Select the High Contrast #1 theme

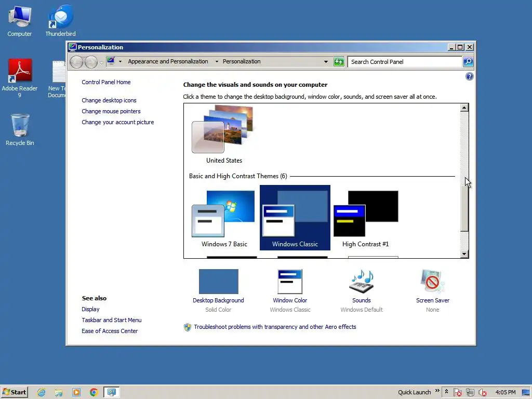tap(365, 218)
